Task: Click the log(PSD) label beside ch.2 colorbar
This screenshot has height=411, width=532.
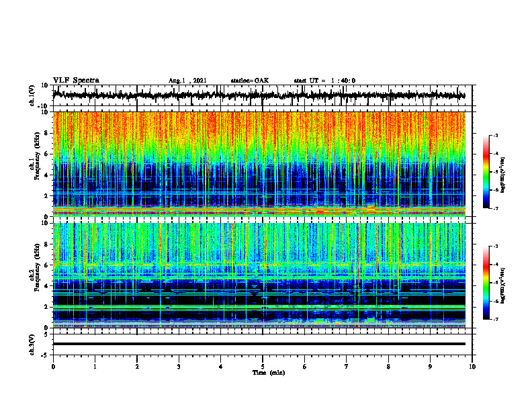Action: [x=502, y=285]
